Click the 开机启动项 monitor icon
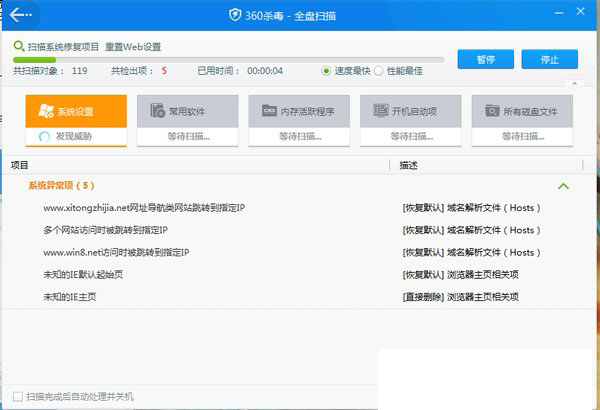The height and width of the screenshot is (410, 600). 380,110
